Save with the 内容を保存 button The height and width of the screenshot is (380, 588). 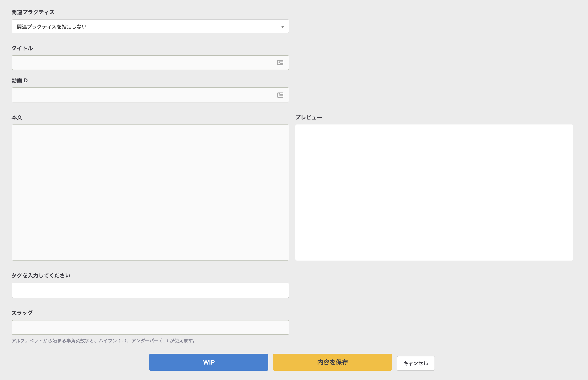click(x=332, y=362)
